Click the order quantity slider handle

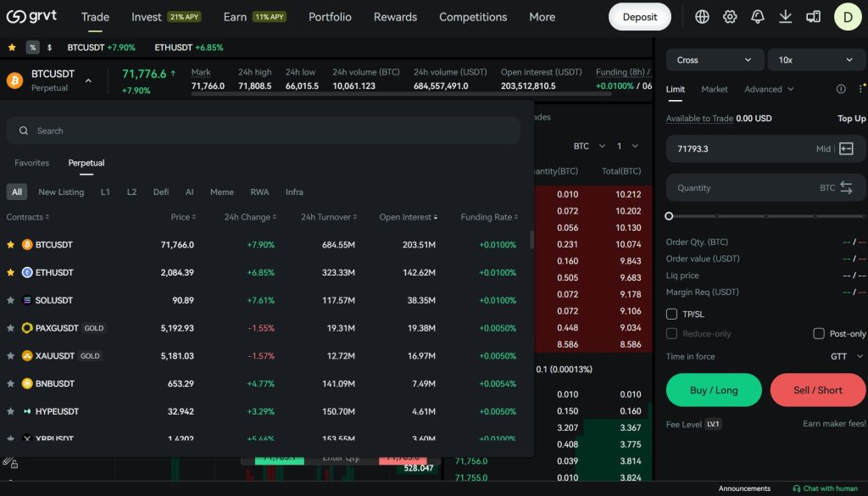(669, 215)
